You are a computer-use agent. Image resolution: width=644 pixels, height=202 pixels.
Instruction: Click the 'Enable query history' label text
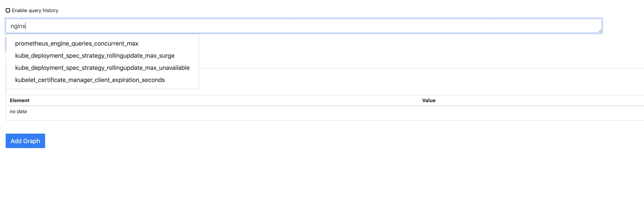click(x=35, y=10)
